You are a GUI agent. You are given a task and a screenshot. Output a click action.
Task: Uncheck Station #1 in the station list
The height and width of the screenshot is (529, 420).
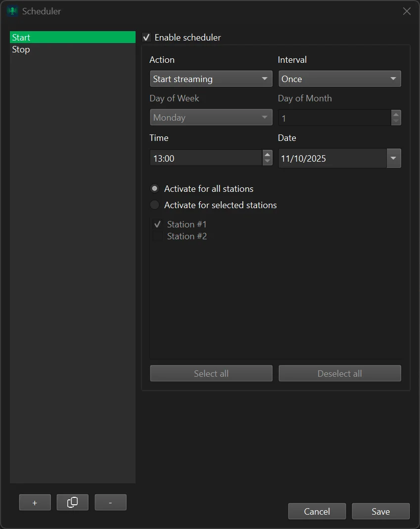pyautogui.click(x=157, y=224)
